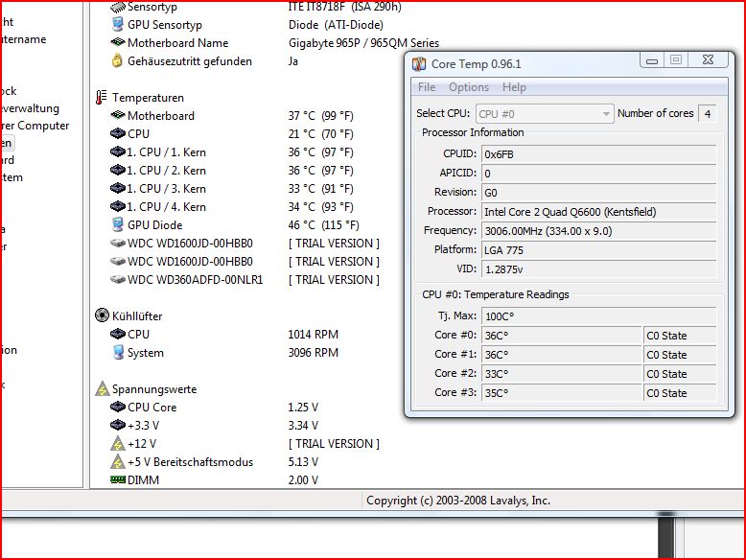
Task: Click the 1. CPU / 3. Kern icon
Action: 118,188
